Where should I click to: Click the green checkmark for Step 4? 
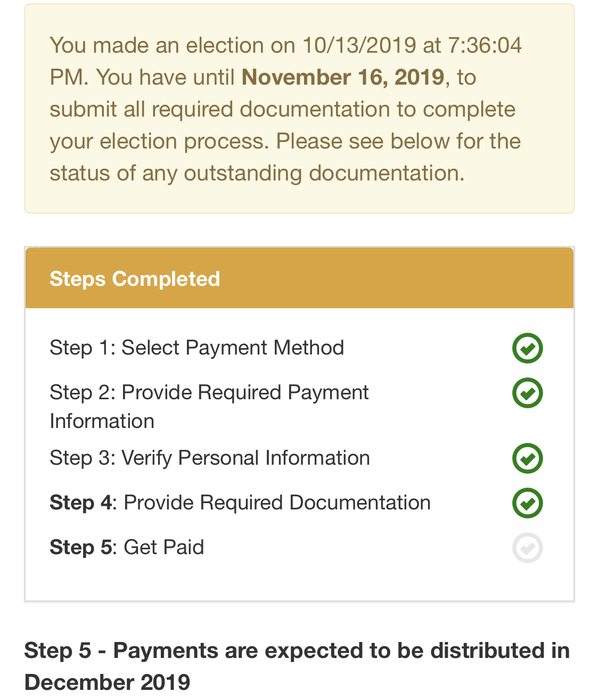coord(527,503)
